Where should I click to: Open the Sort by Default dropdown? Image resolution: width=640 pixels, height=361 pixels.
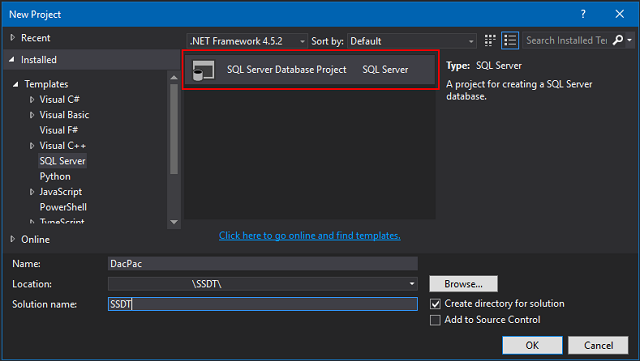412,41
